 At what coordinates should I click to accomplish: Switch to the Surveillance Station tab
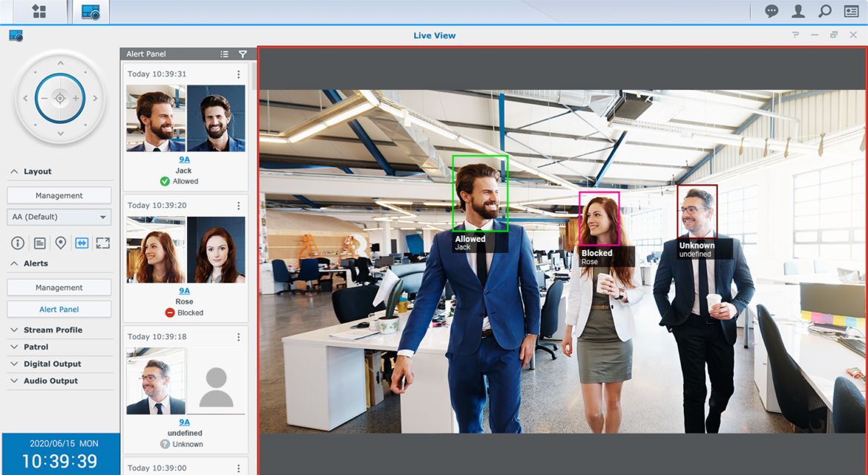pos(89,11)
